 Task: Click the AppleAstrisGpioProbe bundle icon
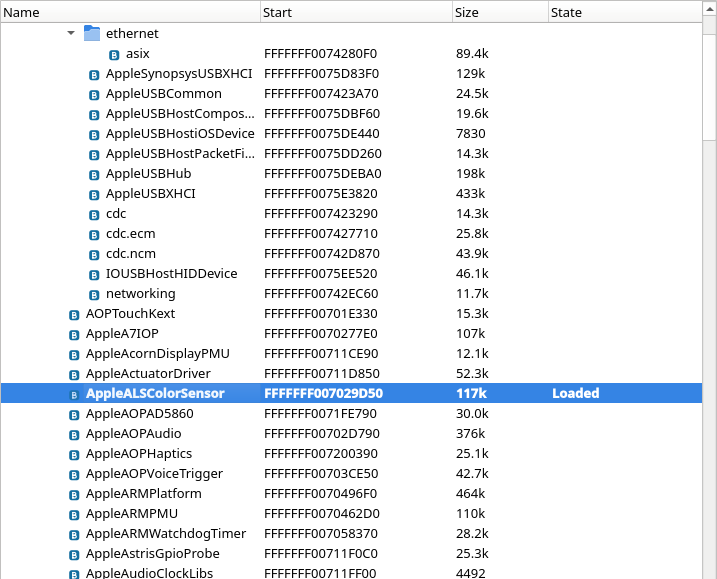pos(74,555)
